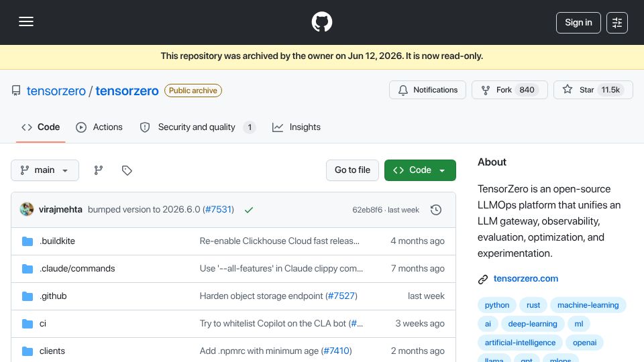This screenshot has height=362, width=644.
Task: Click the Sign in button
Action: (x=578, y=23)
